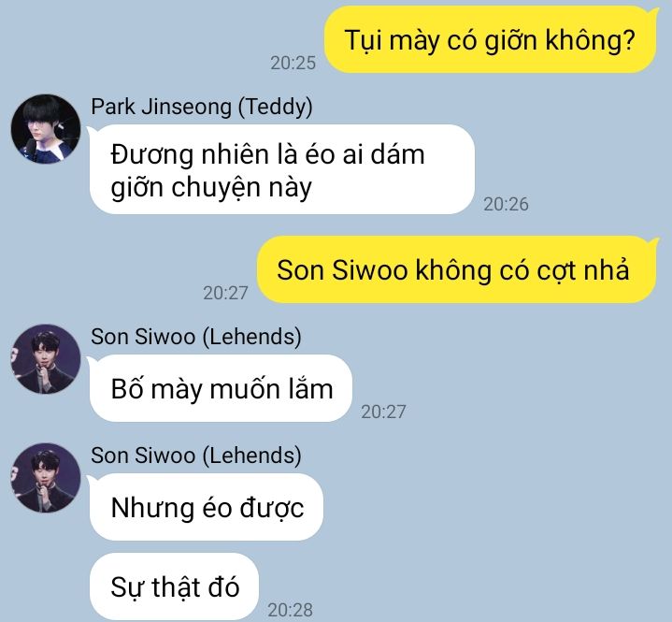Select the 'Sự thật đó' message bubble
This screenshot has width=672, height=622.
point(174,586)
